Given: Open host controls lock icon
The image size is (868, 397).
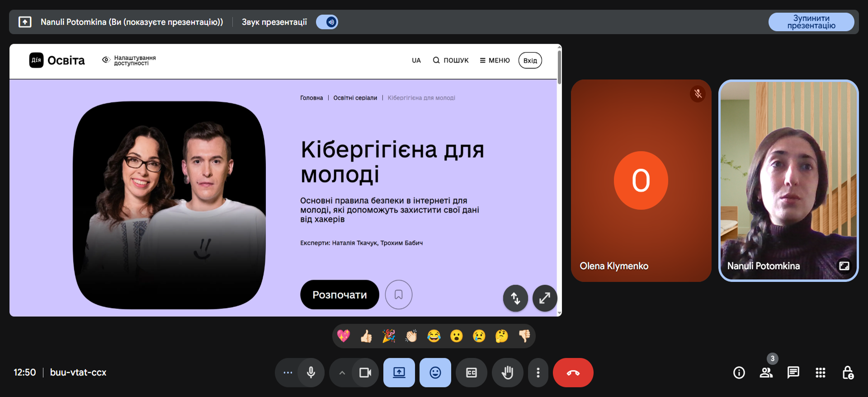Looking at the screenshot, I should (848, 373).
